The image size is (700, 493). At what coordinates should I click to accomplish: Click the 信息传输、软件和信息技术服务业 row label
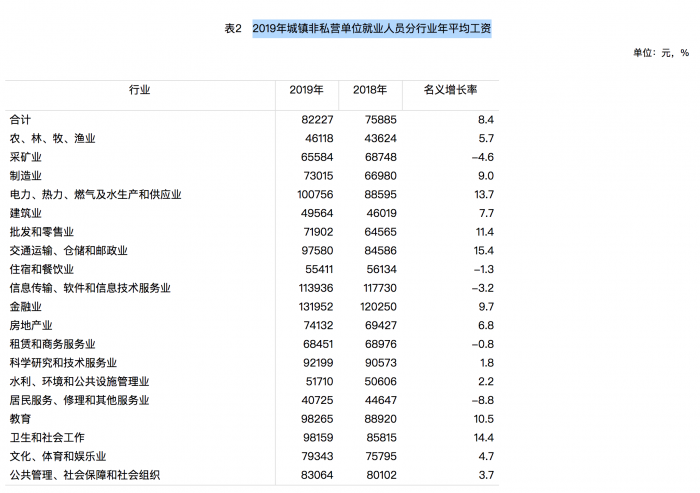[x=89, y=288]
